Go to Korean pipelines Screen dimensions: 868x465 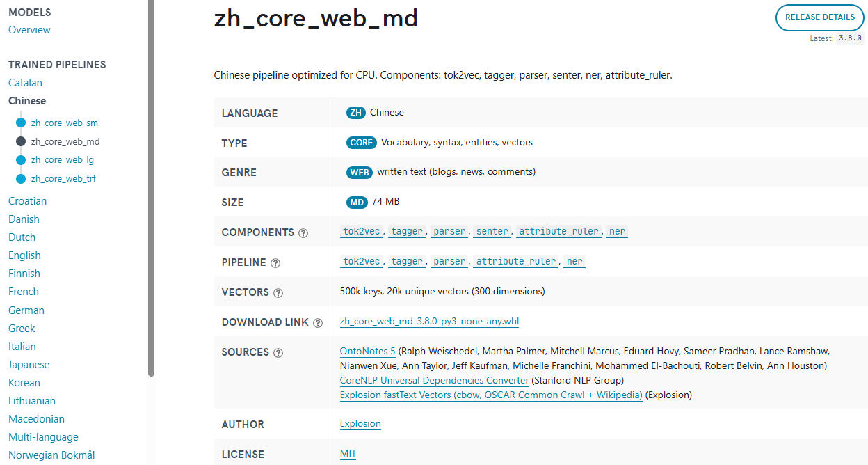pos(24,383)
